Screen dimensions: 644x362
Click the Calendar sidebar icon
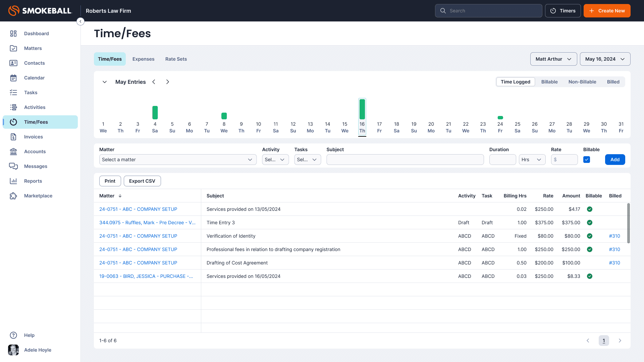point(13,78)
